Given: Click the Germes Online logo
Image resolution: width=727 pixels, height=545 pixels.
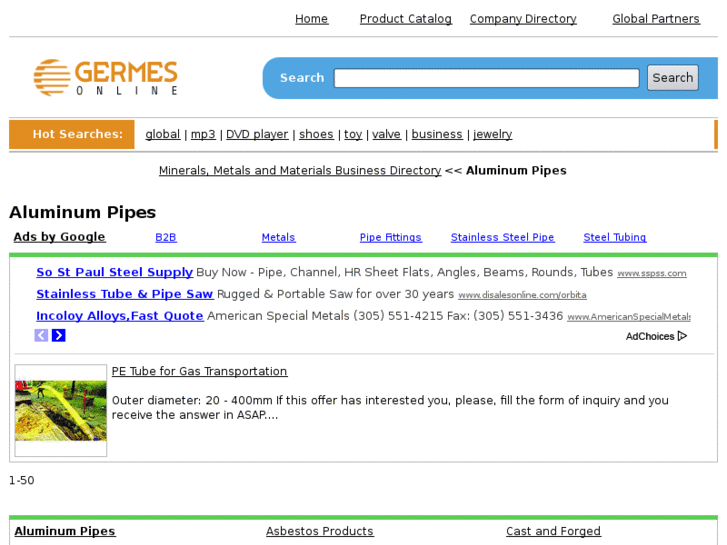Looking at the screenshot, I should pos(105,77).
